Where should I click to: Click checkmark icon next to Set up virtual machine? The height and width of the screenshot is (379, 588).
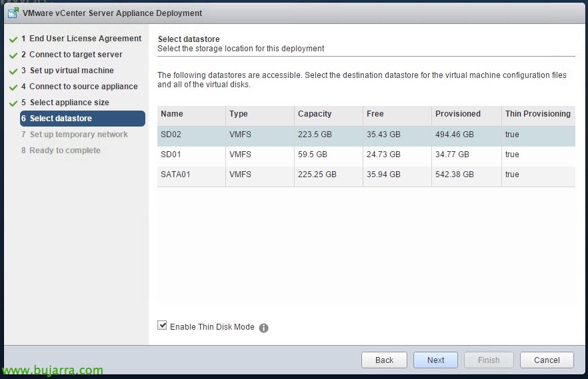(13, 71)
